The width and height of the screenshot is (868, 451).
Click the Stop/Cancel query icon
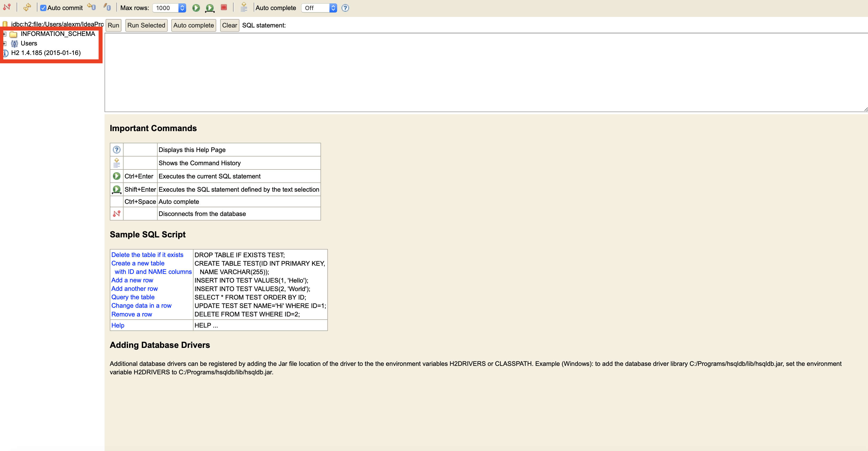224,7
